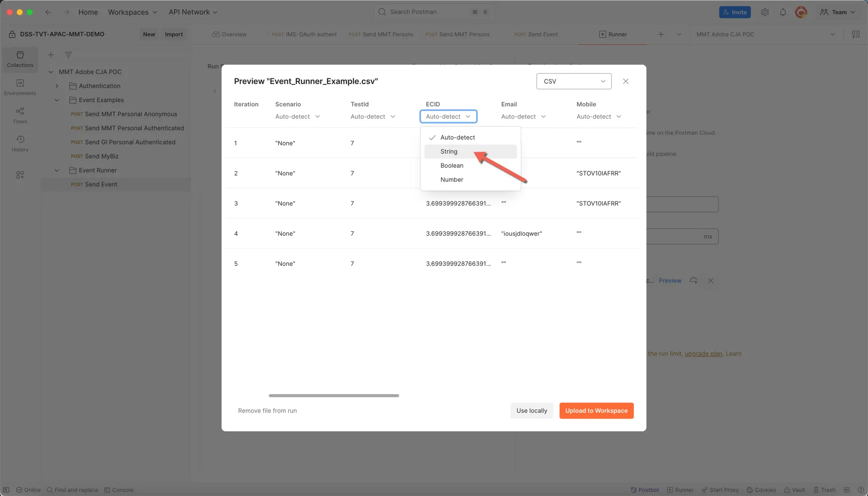The image size is (868, 496).
Task: Open a new tab with plus icon
Action: click(x=661, y=34)
